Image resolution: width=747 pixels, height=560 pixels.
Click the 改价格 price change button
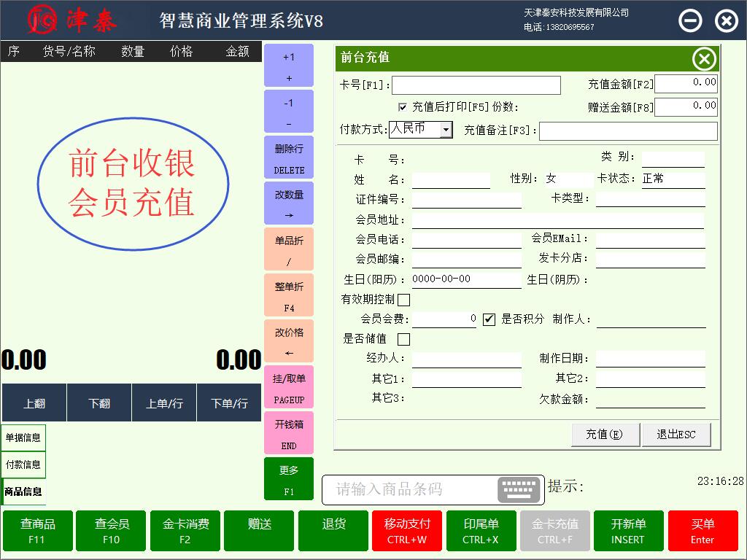[x=289, y=342]
